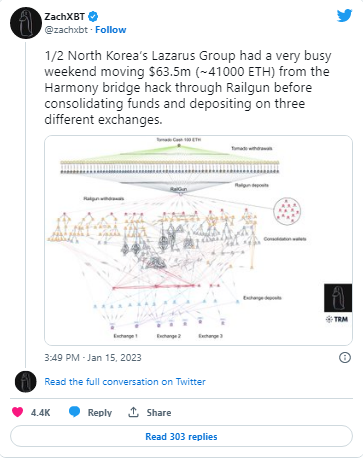The height and width of the screenshot is (459, 363).
Task: Click the @zachxbt handle
Action: 66,30
